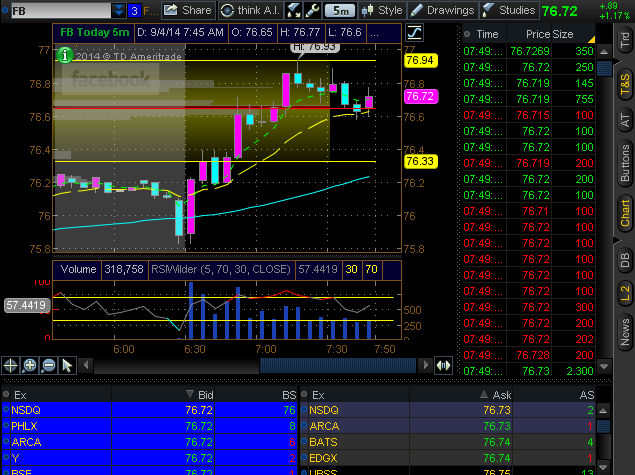Click the FB symbol input field
The height and width of the screenshot is (475, 635).
pos(61,11)
